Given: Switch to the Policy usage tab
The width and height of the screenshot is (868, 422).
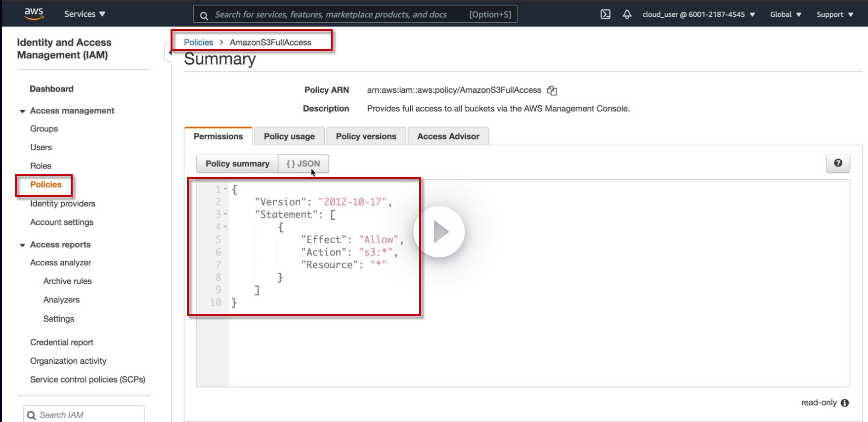Looking at the screenshot, I should coord(289,136).
